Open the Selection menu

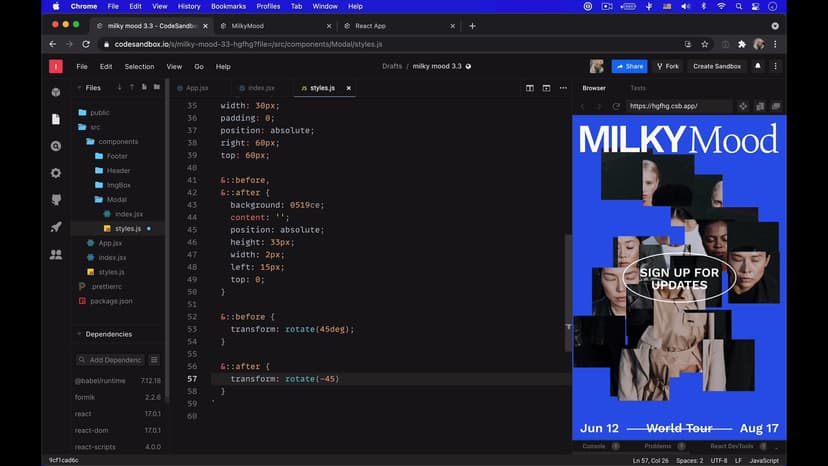[139, 66]
